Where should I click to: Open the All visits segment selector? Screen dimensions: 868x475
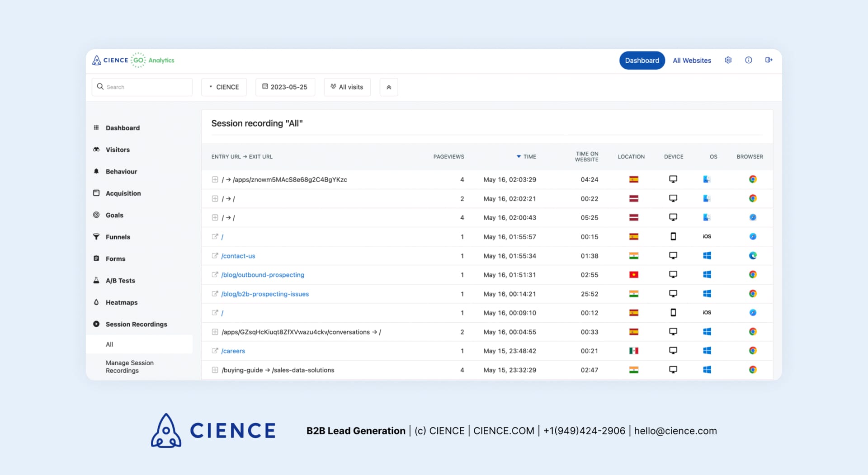click(347, 87)
